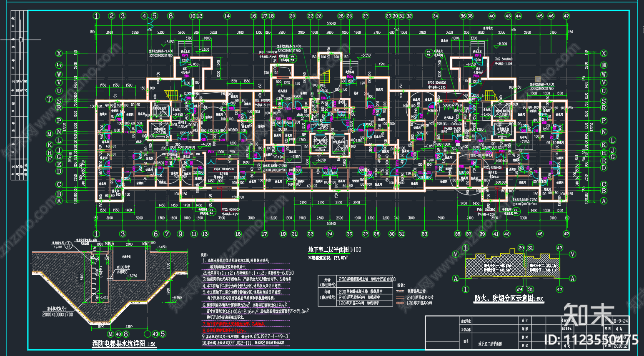This screenshot has width=644, height=356.
Task: Click the 电梯井道 label in pit detail
Action: pyautogui.click(x=126, y=257)
